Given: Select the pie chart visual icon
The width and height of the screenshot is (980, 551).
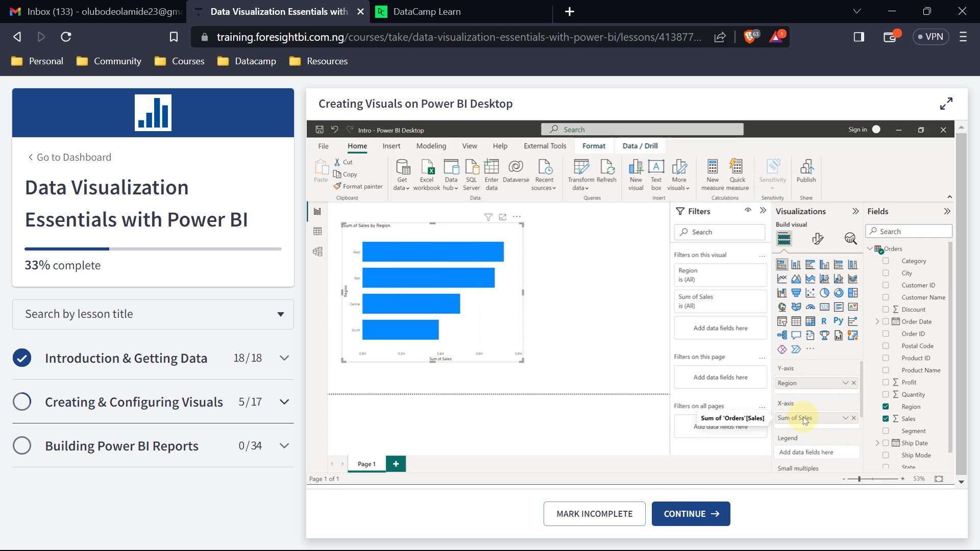Looking at the screenshot, I should click(824, 293).
